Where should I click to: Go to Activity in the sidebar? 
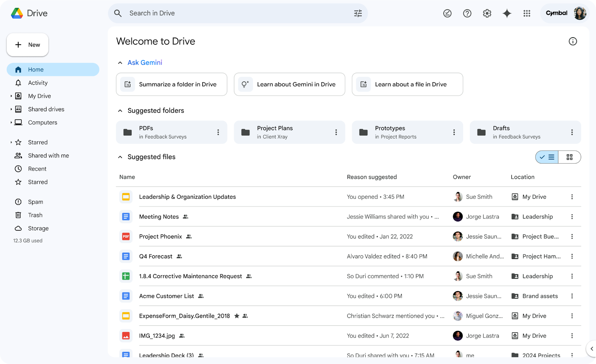coord(38,83)
